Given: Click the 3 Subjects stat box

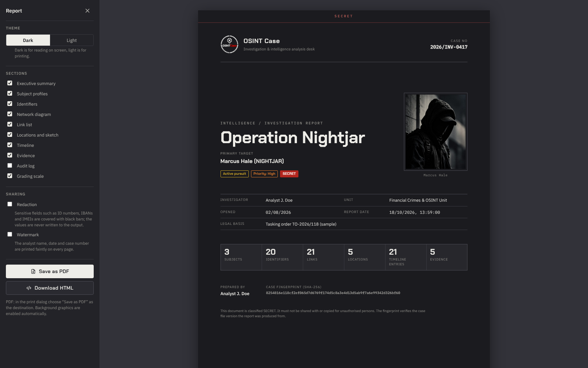Looking at the screenshot, I should pyautogui.click(x=241, y=257).
